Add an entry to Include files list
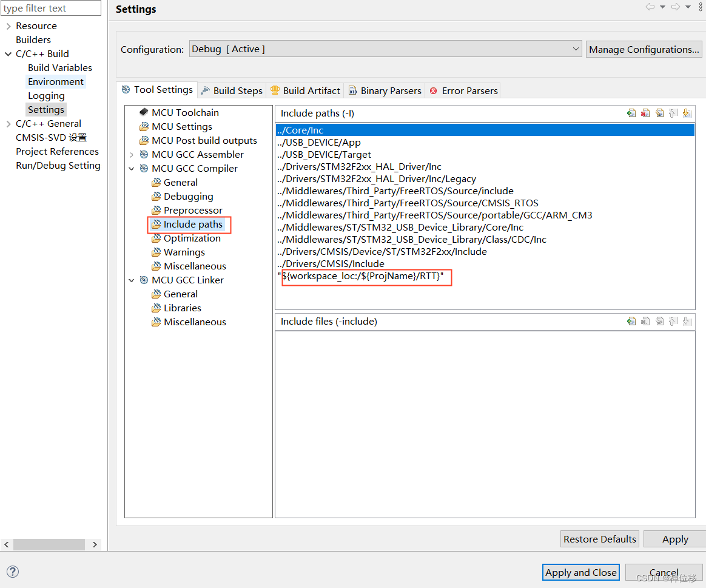Screen dimensions: 706x588 coord(631,321)
